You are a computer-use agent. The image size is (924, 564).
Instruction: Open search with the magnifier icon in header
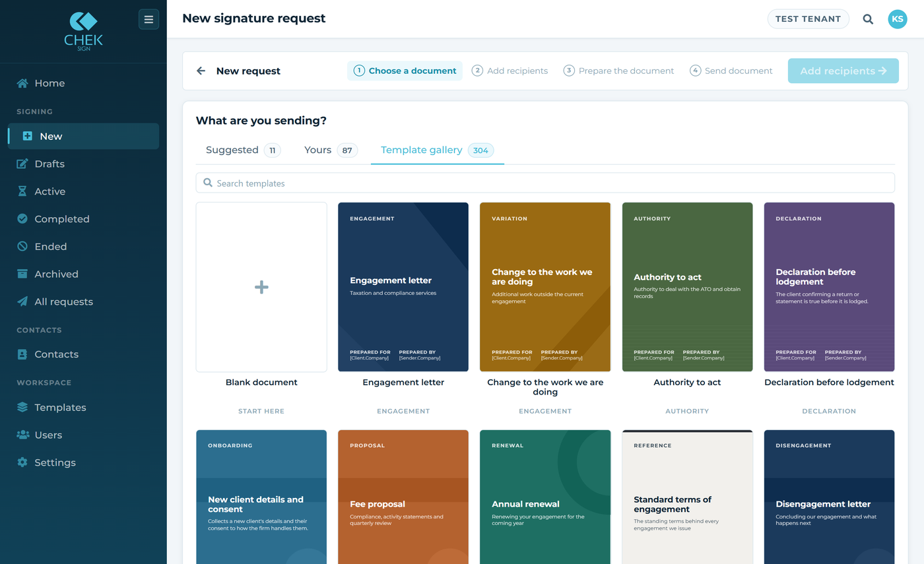(869, 19)
